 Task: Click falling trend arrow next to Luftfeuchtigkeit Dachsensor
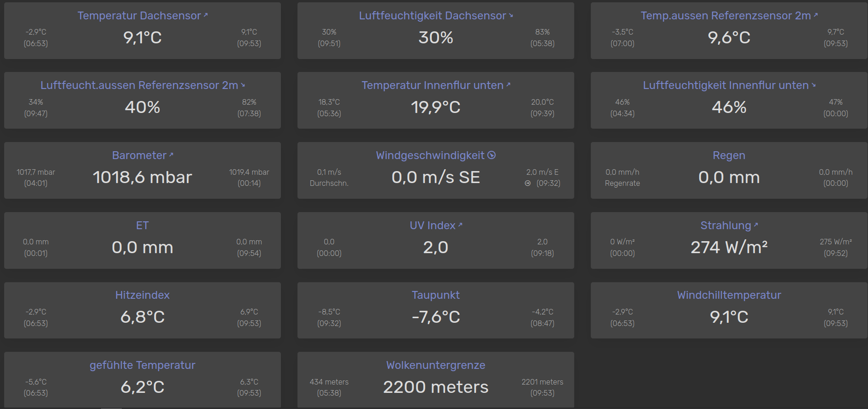click(x=511, y=15)
